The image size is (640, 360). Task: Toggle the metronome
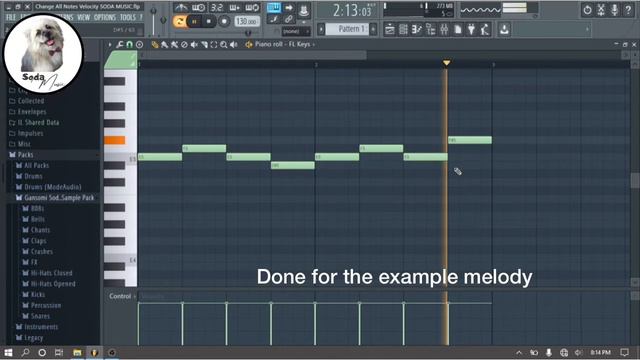click(181, 7)
